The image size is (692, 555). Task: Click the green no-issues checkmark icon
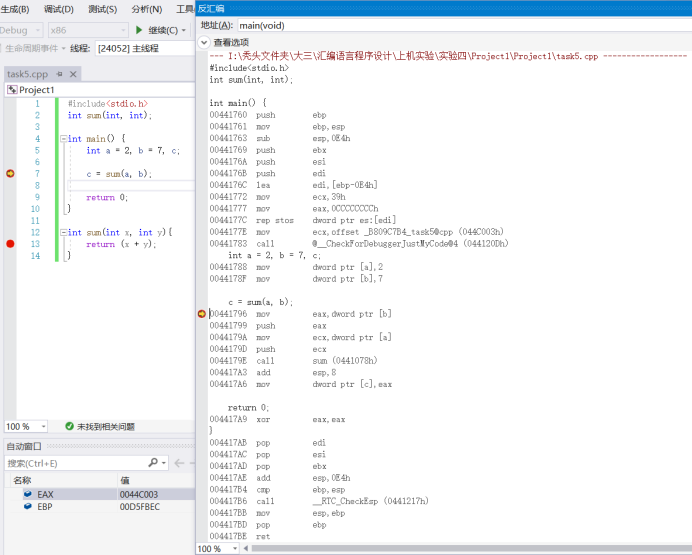(x=69, y=426)
